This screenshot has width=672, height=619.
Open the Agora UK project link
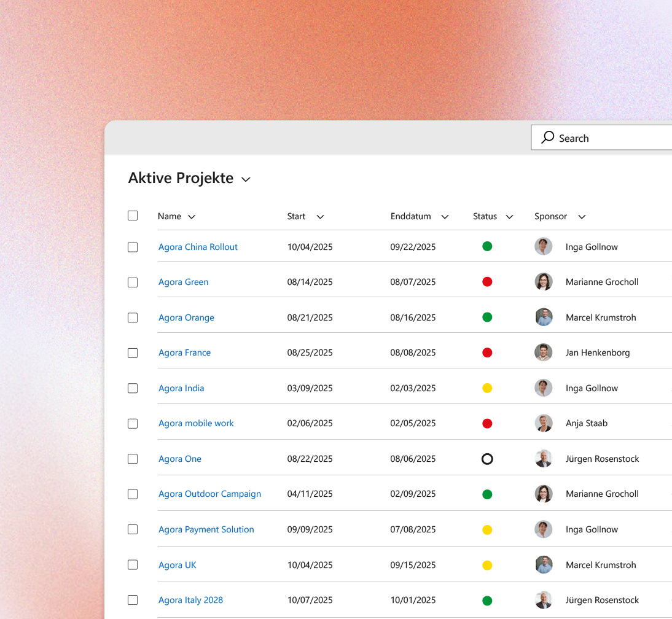[x=178, y=565]
